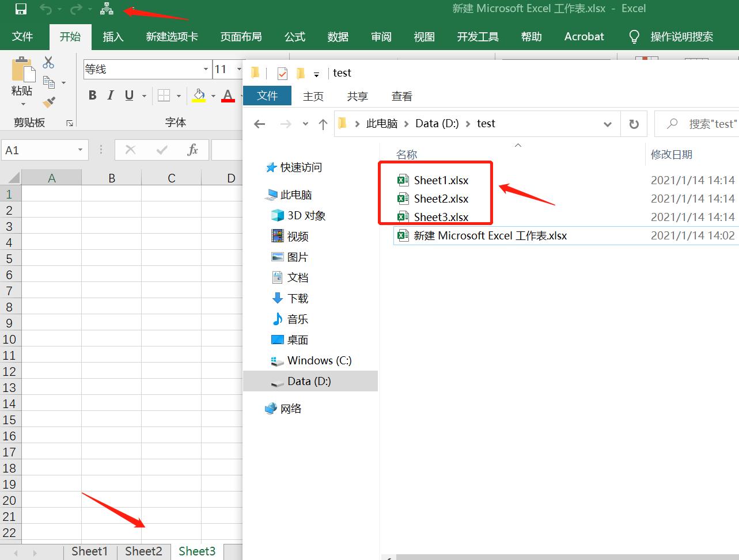The height and width of the screenshot is (560, 739).
Task: Click the Paste clipboard icon
Action: click(x=23, y=69)
